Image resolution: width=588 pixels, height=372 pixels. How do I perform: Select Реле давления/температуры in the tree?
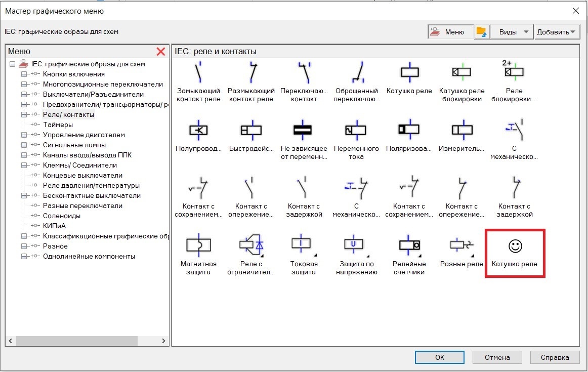coord(91,186)
